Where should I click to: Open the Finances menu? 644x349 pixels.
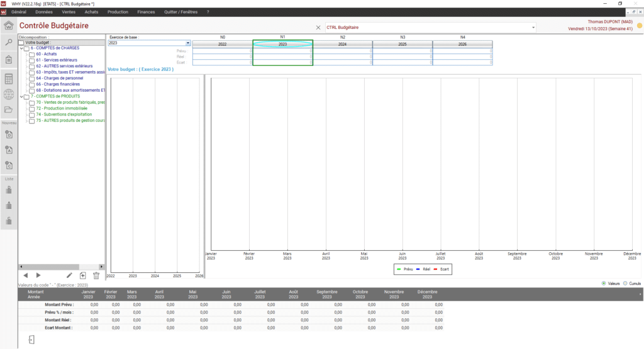click(x=146, y=12)
